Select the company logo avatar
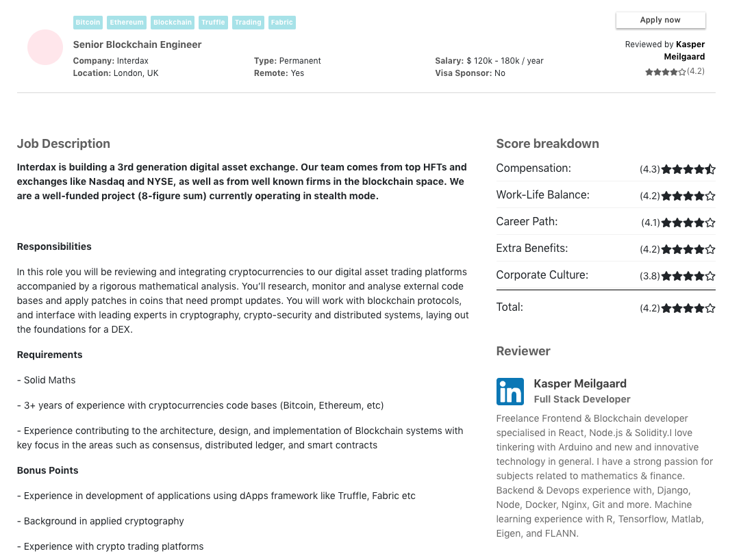The height and width of the screenshot is (560, 741). [45, 47]
